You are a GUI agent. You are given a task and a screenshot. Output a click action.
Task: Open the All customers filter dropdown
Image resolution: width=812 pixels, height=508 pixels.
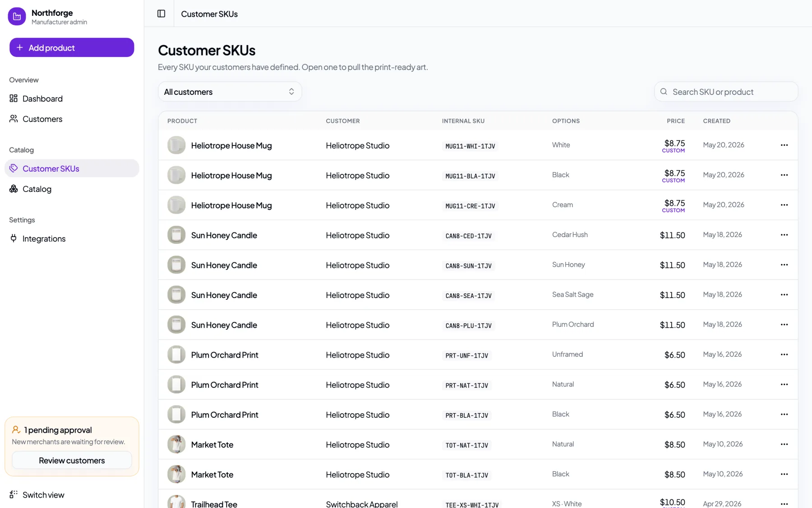click(230, 92)
